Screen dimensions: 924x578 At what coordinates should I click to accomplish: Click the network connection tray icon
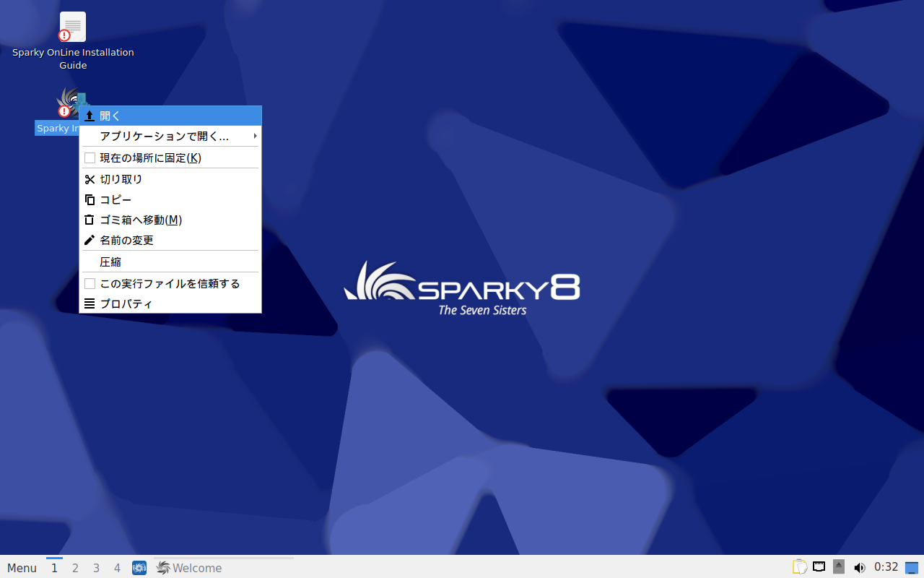(819, 567)
